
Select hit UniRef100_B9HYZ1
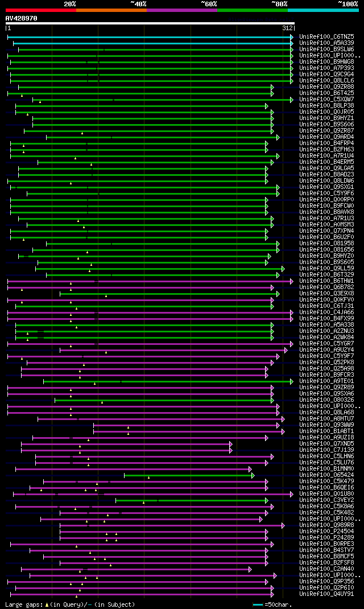click(x=326, y=118)
